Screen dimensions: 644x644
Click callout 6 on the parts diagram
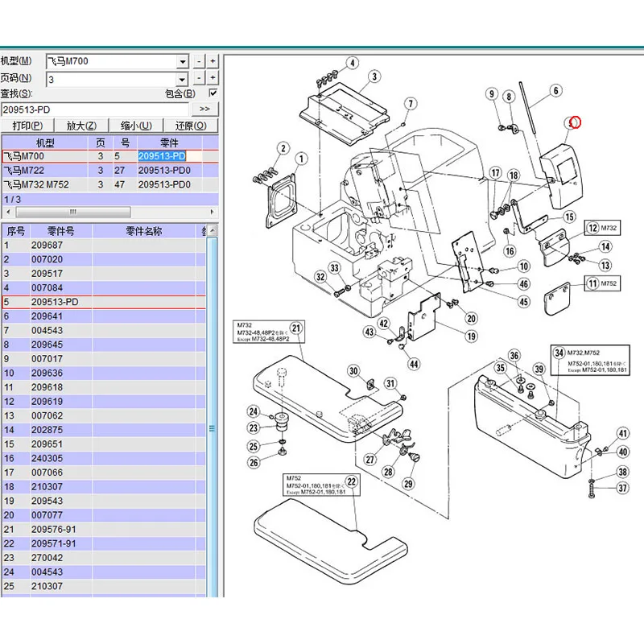click(x=555, y=90)
